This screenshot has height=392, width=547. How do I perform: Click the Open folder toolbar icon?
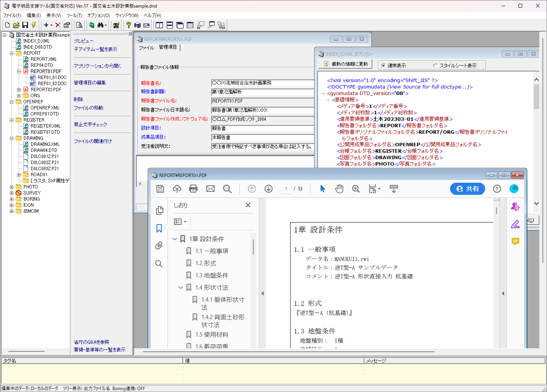pos(16,25)
